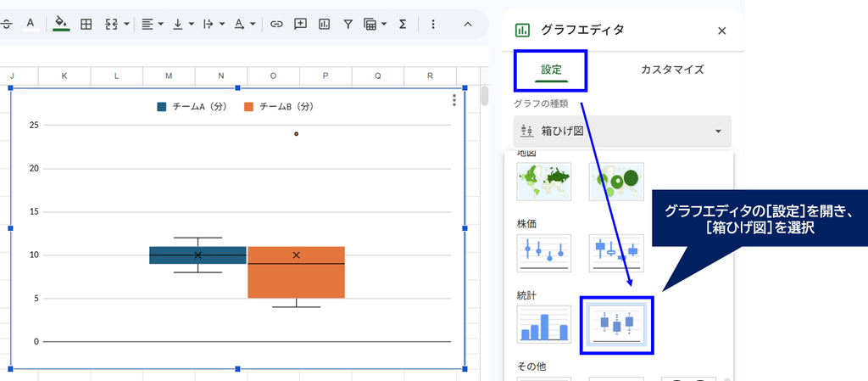The height and width of the screenshot is (381, 868).
Task: Click the sheet's vertical scrollbar thumb
Action: [x=485, y=95]
